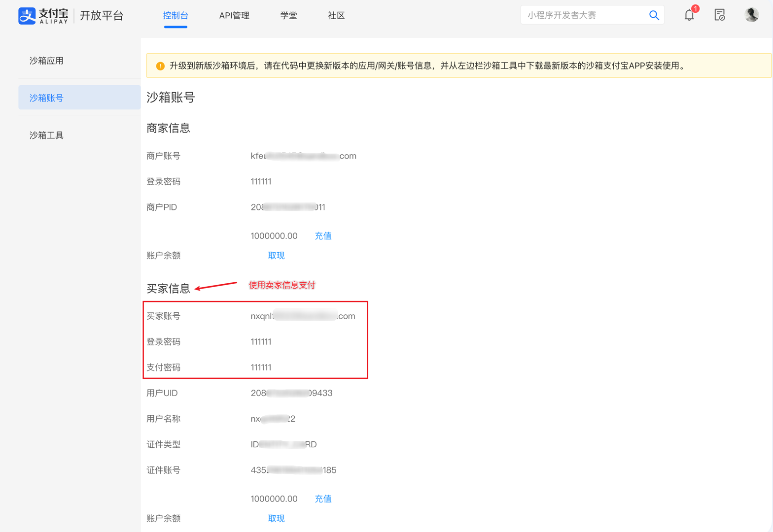Click buyer 登录密码 value 111111

pos(261,341)
